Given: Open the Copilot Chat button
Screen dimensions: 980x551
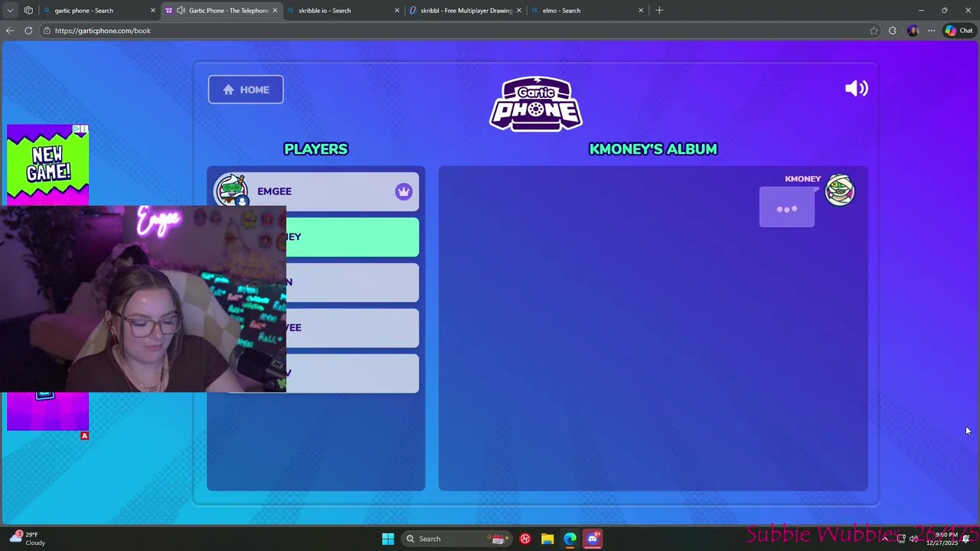Looking at the screenshot, I should tap(959, 31).
